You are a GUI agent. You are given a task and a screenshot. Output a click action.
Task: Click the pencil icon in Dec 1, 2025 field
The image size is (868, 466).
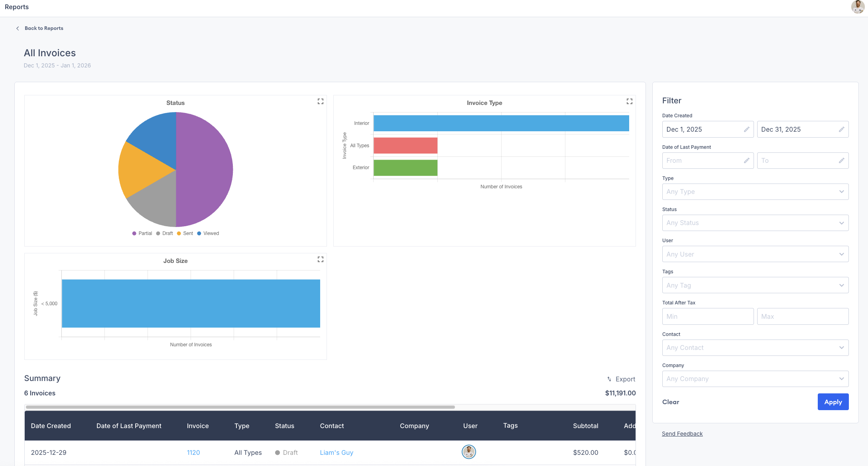point(746,129)
